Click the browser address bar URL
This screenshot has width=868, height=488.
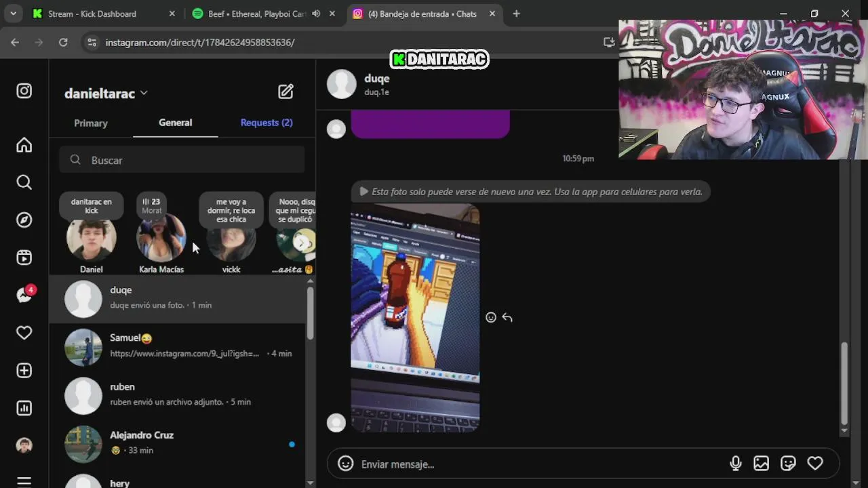point(200,42)
